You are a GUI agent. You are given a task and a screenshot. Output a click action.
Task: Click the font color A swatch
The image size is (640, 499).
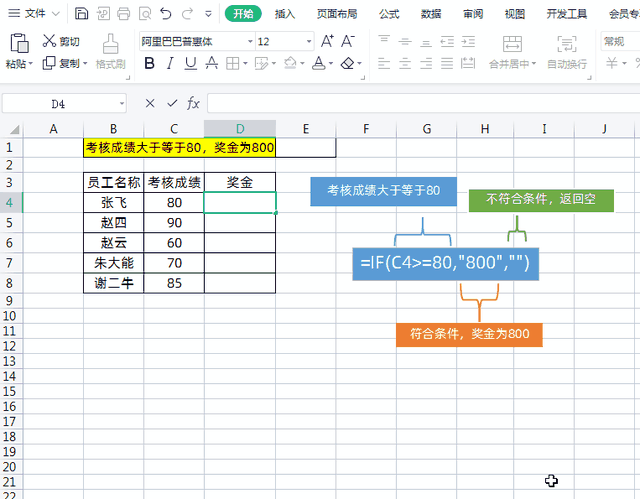318,63
